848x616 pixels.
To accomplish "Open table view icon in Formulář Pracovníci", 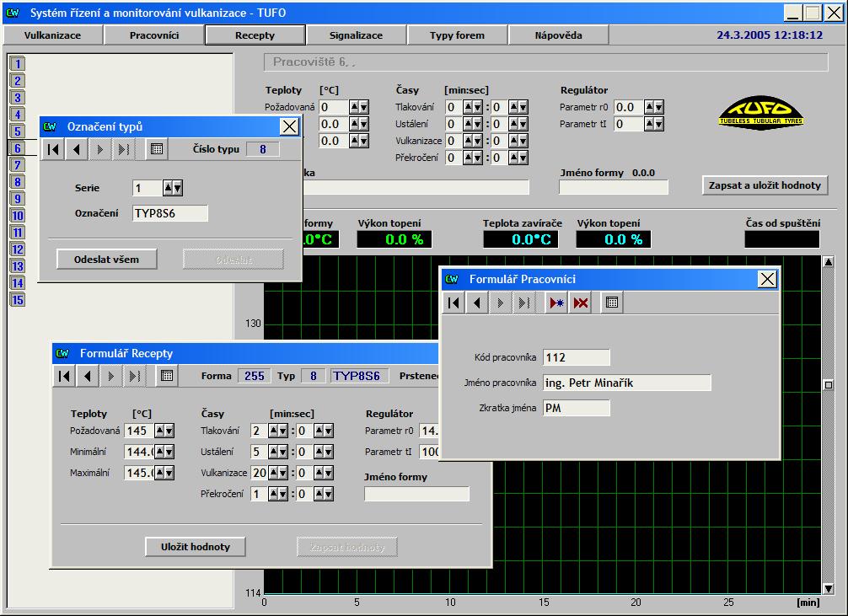I will (613, 303).
